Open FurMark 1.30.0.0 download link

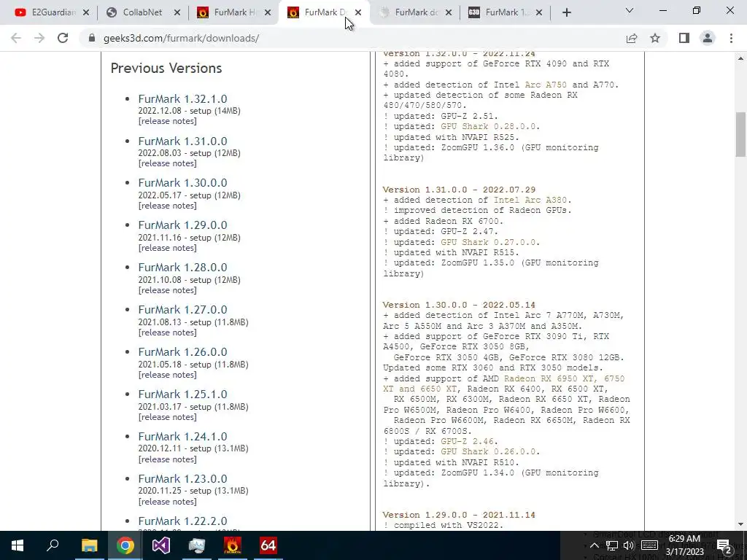pyautogui.click(x=182, y=183)
